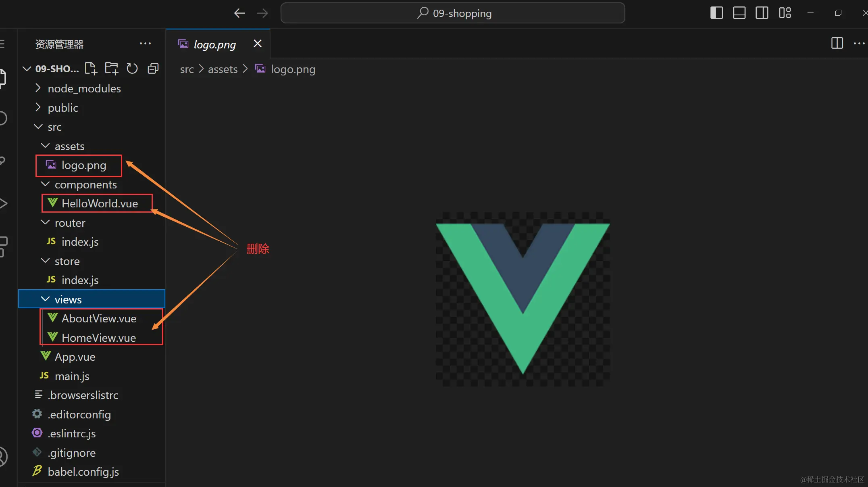Click the New File icon in explorer header
The width and height of the screenshot is (868, 487).
[91, 69]
